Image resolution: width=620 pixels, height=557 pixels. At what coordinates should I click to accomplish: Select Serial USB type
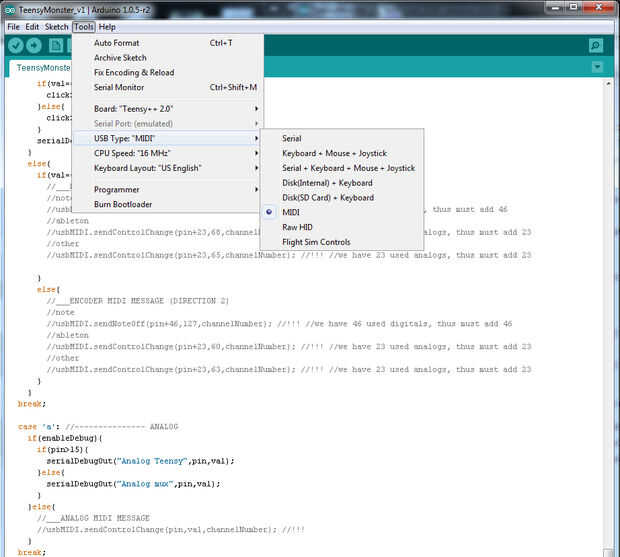coord(342,138)
